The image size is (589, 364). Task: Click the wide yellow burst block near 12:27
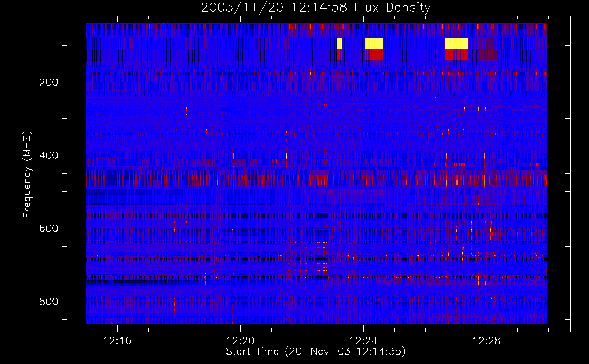(456, 43)
